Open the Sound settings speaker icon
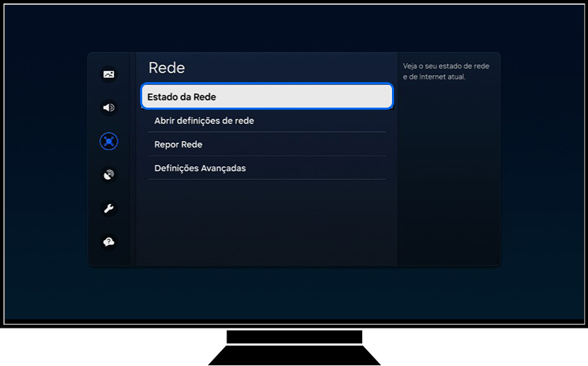The width and height of the screenshot is (588, 366). [x=109, y=108]
